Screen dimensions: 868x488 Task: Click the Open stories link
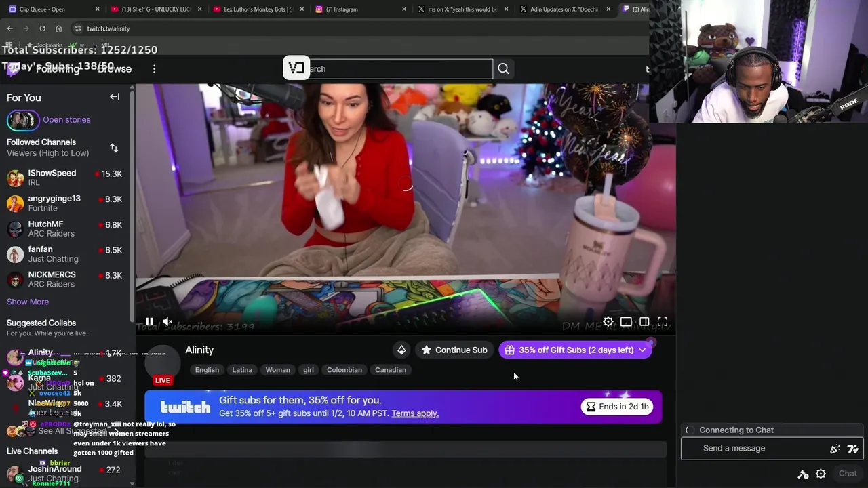coord(66,119)
